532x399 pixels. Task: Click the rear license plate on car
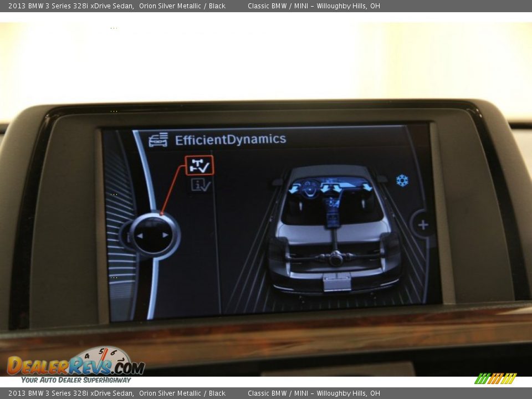pos(337,283)
